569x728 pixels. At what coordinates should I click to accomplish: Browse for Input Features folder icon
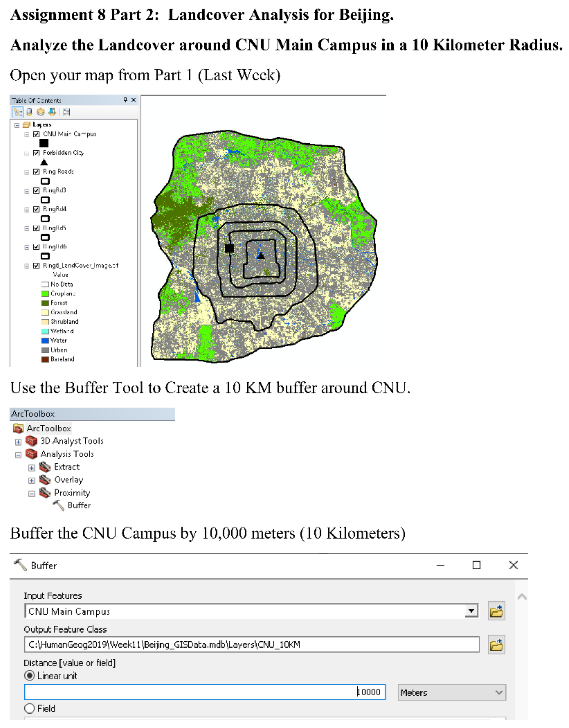[496, 611]
